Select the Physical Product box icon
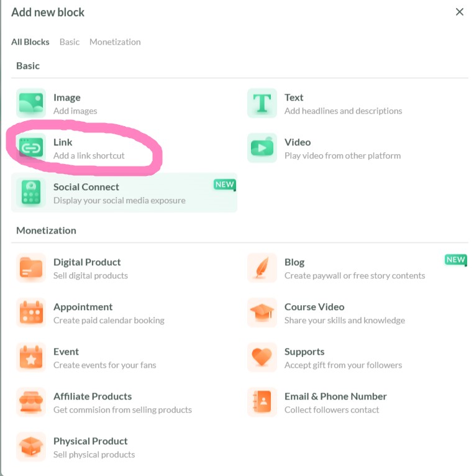Screen dimensions: 474x476 (31, 447)
